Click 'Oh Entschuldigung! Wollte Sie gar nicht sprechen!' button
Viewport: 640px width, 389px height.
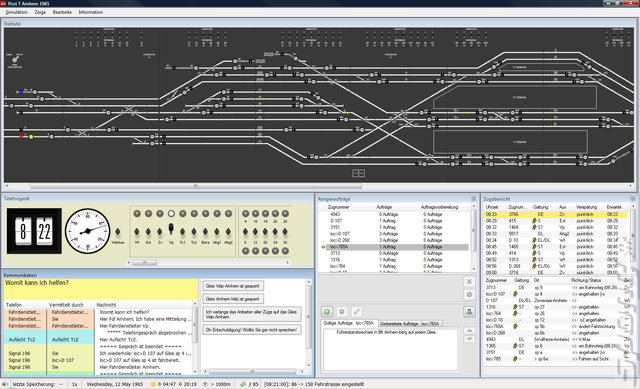[252, 330]
